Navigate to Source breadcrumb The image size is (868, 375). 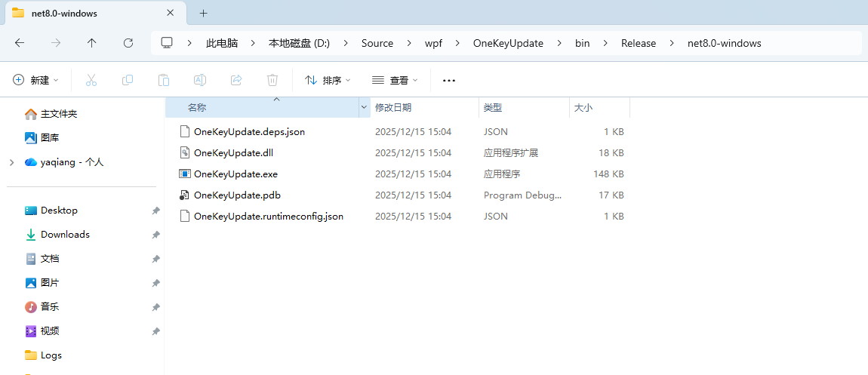(377, 43)
